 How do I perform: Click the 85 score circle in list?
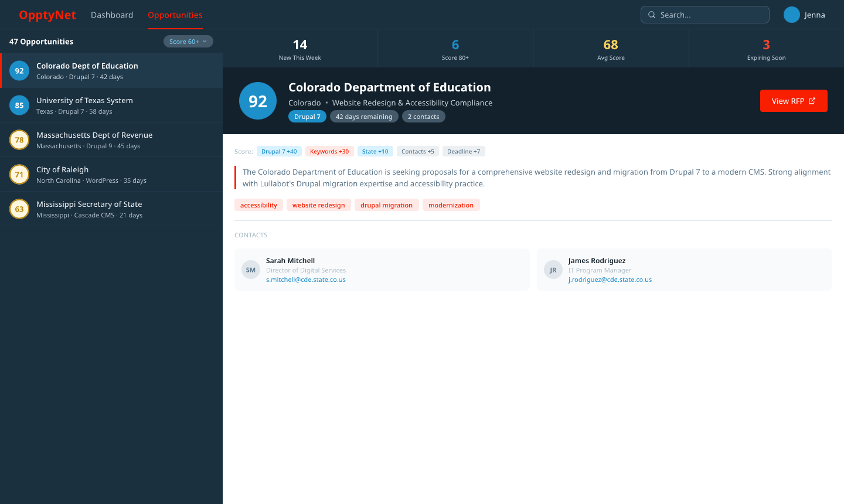[x=19, y=105]
